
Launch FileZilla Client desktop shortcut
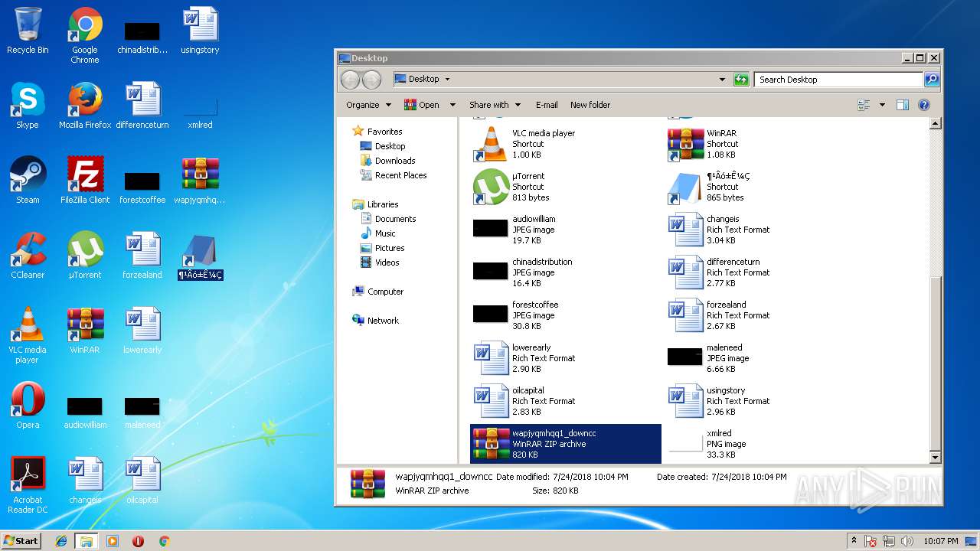(x=85, y=181)
